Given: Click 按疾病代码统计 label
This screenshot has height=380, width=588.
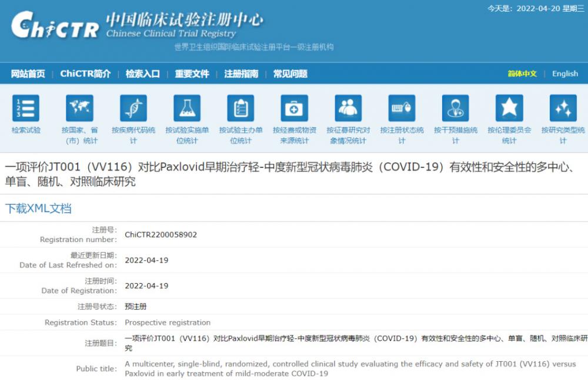Looking at the screenshot, I should tap(133, 135).
